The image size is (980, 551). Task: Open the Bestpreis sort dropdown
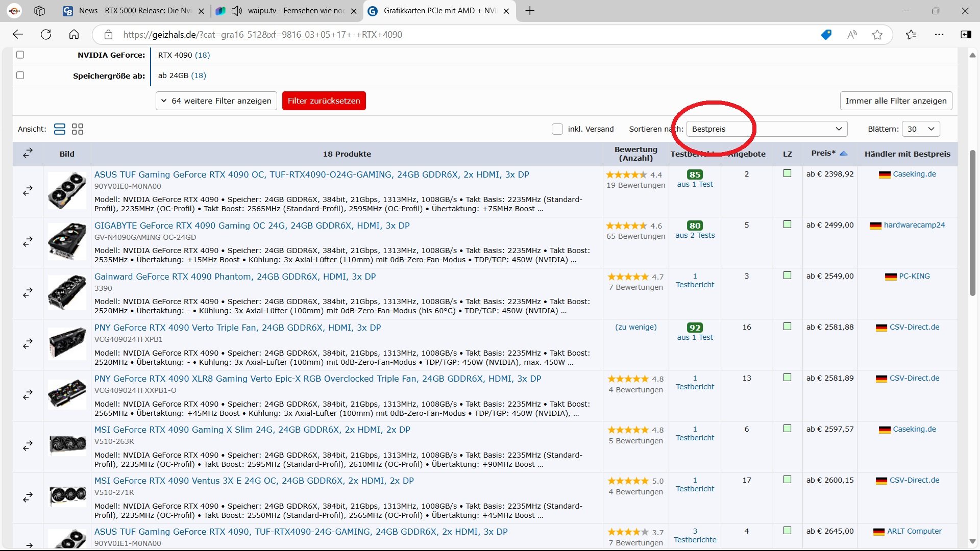[x=767, y=129]
